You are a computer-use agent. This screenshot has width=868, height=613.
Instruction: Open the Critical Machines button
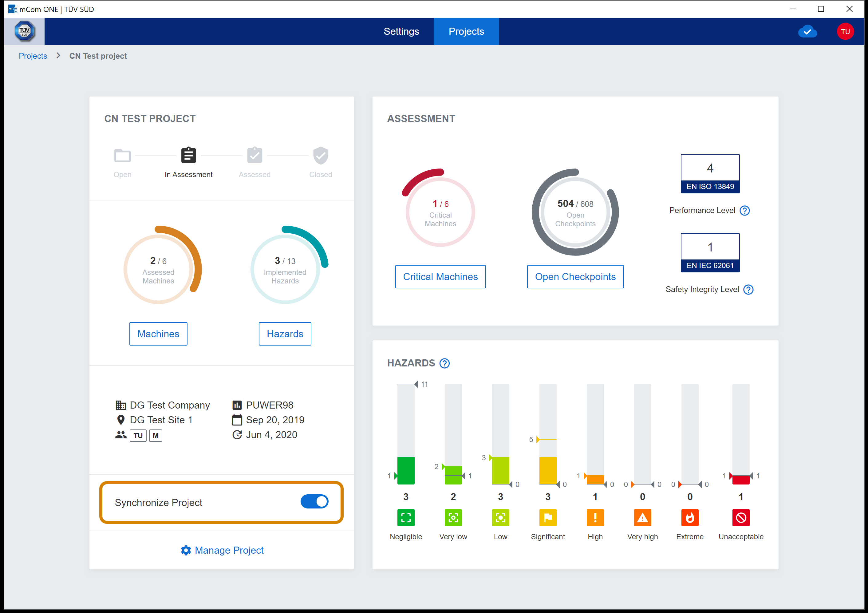tap(440, 277)
